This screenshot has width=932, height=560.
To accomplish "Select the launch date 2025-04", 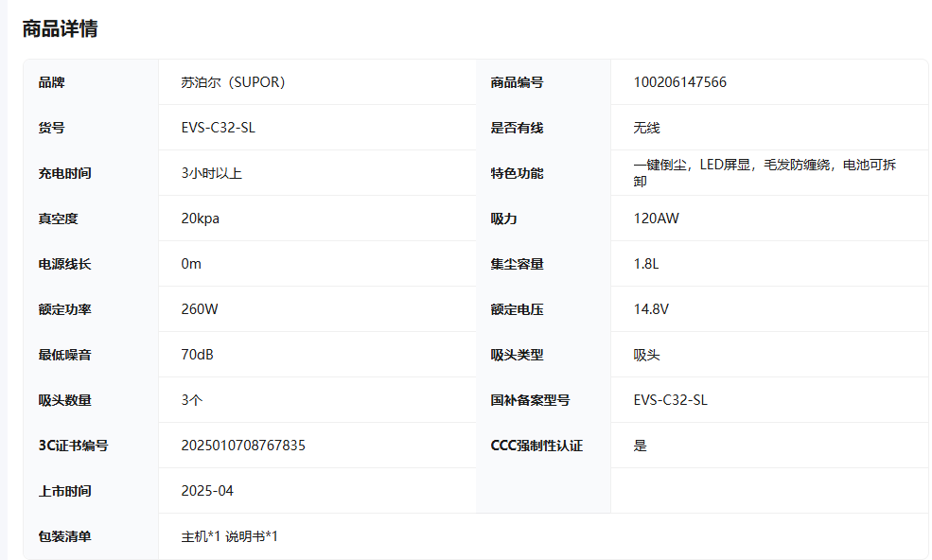I will 207,491.
